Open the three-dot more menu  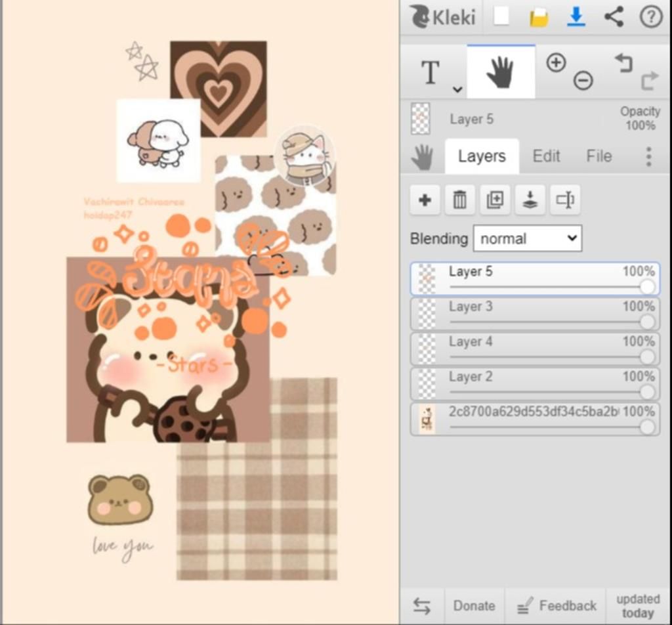[649, 156]
